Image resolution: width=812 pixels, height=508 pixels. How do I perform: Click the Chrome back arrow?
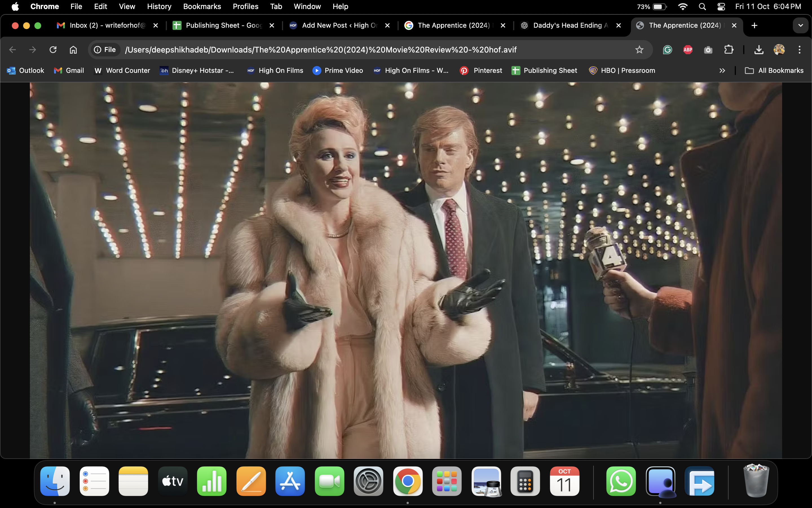point(12,50)
